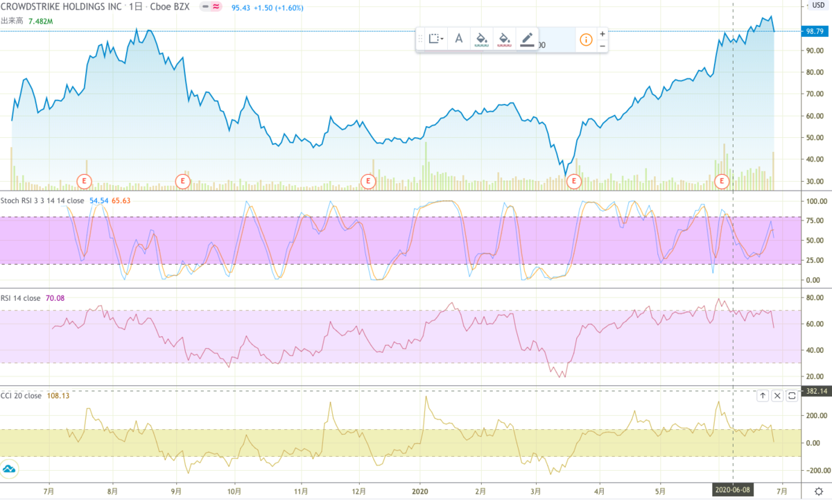Viewport: 832px width, 504px height.
Task: Click the orange info circle icon
Action: point(586,40)
